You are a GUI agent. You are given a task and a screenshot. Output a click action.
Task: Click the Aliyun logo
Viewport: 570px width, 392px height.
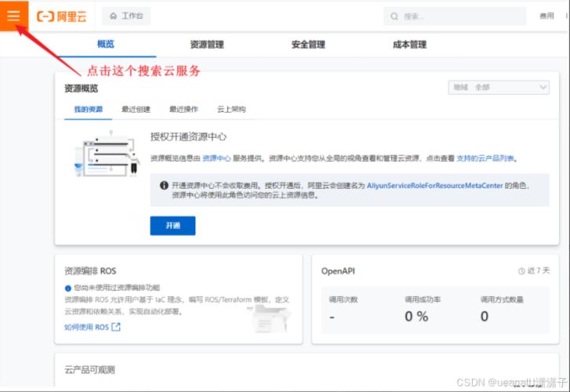62,16
